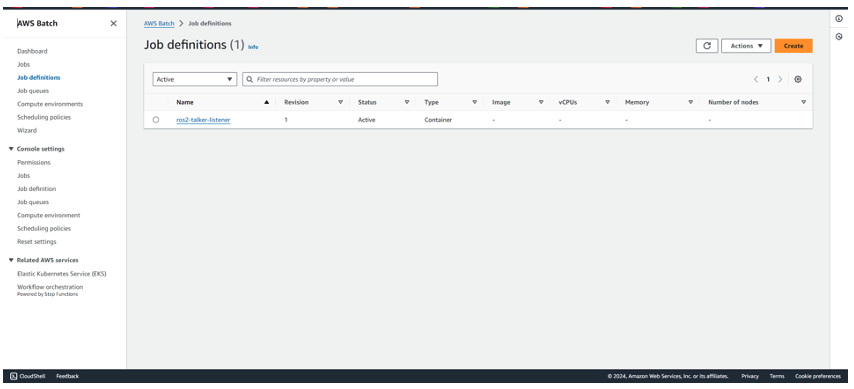Image resolution: width=854 pixels, height=389 pixels.
Task: Open Scheduling policies under Console settings
Action: (44, 228)
